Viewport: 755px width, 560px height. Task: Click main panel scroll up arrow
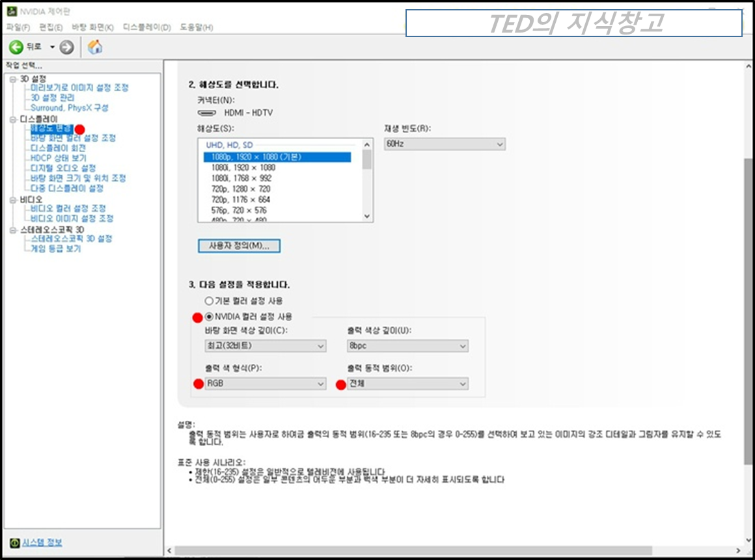(x=748, y=66)
